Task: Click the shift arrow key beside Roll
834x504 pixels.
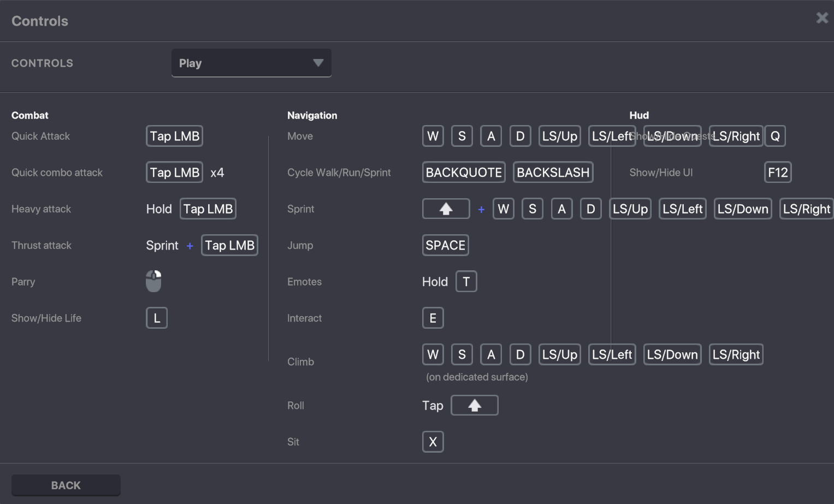Action: coord(474,405)
